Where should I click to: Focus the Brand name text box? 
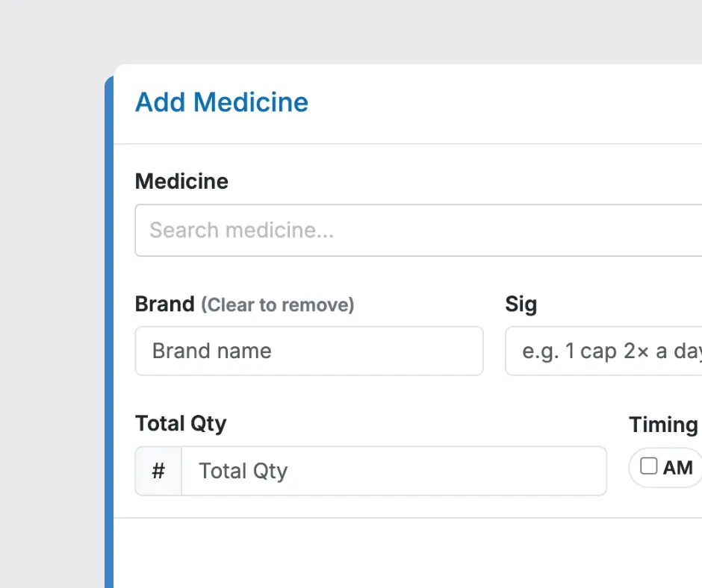pos(309,351)
